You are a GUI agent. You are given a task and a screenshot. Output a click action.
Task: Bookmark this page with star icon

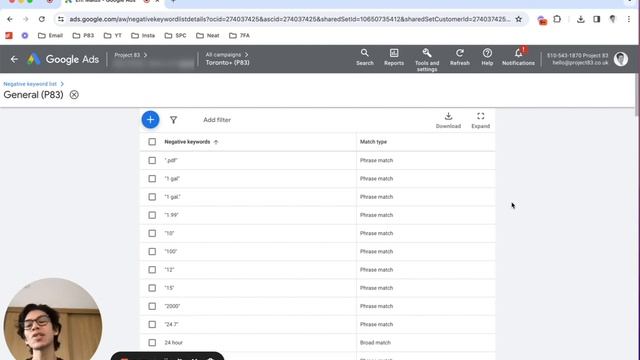518,19
